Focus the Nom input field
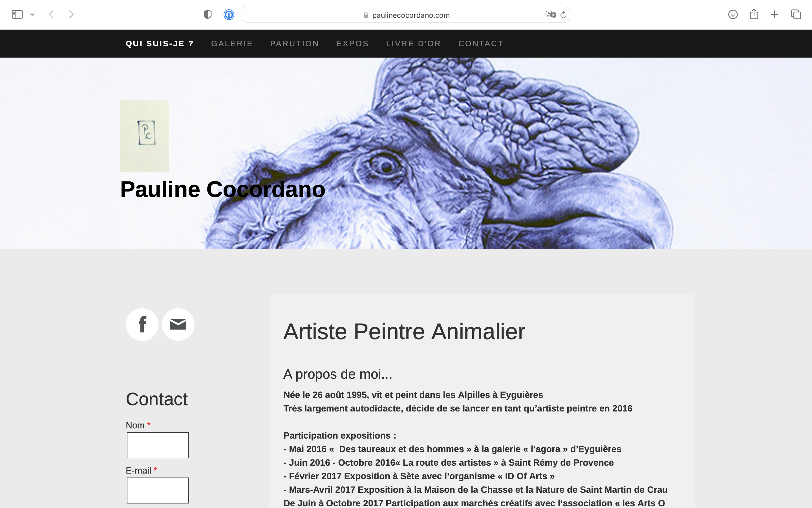Image resolution: width=812 pixels, height=508 pixels. 158,445
